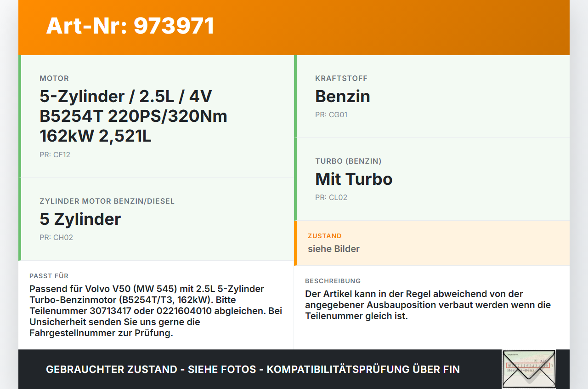
Task: Open the BESCHREIBUNG section
Action: [x=333, y=280]
